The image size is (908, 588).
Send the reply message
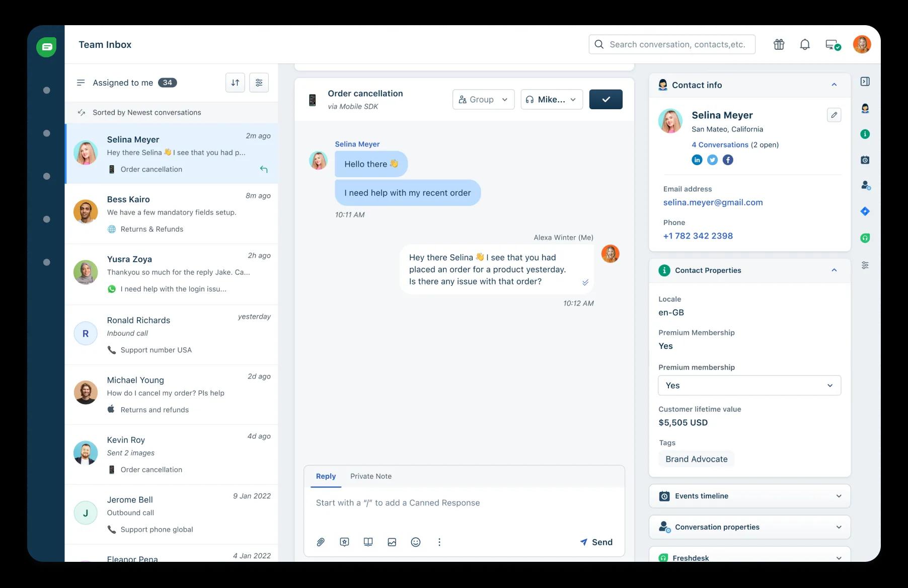596,542
